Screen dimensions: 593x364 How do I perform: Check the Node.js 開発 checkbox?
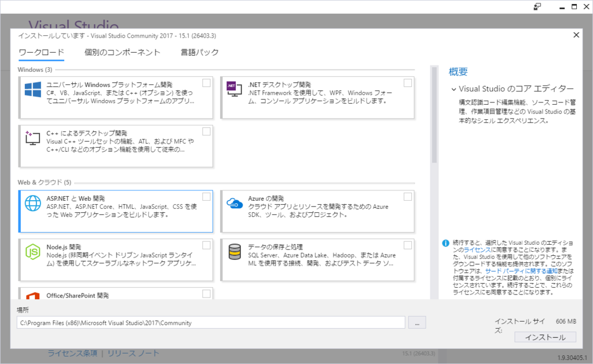206,245
